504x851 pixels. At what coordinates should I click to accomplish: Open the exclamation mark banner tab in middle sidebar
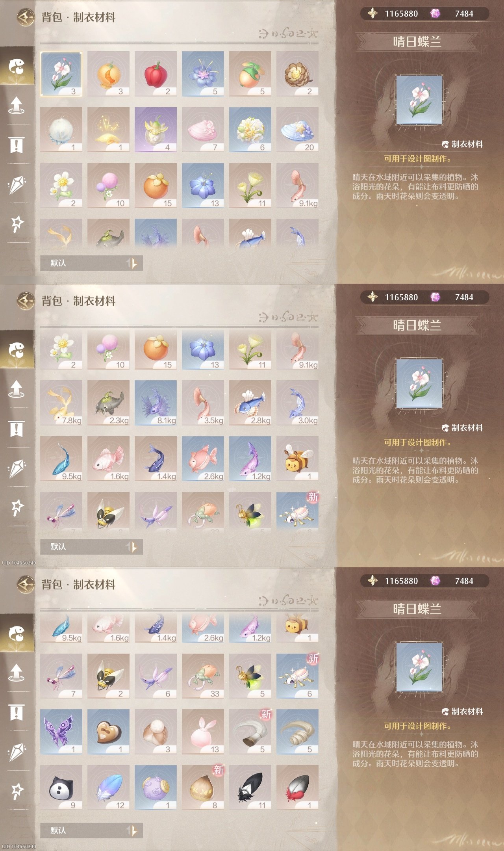click(x=17, y=429)
